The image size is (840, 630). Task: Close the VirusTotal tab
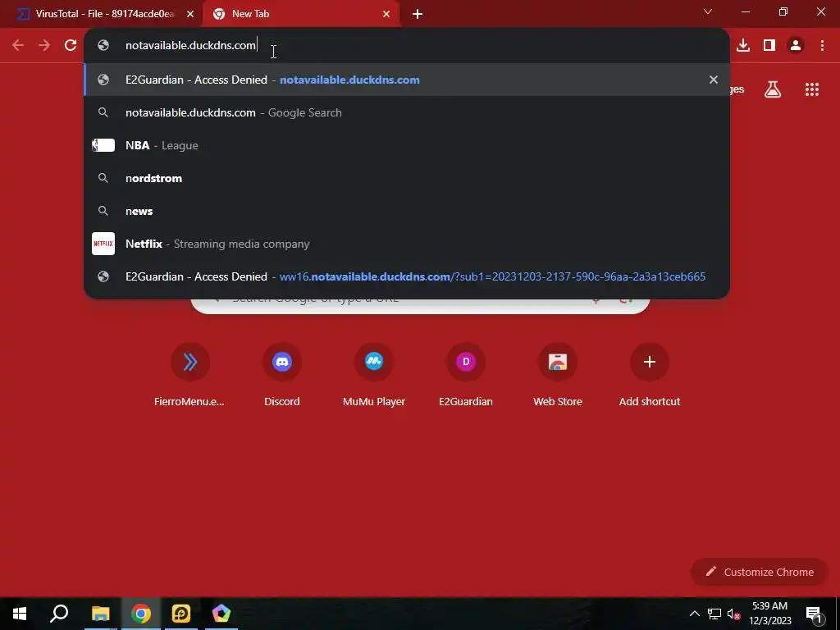coord(190,14)
